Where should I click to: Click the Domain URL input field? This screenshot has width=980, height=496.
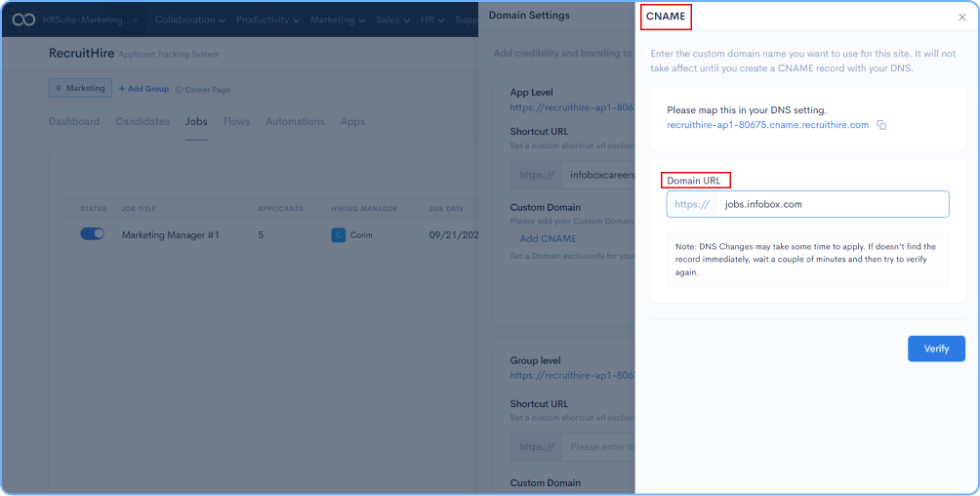coord(832,204)
